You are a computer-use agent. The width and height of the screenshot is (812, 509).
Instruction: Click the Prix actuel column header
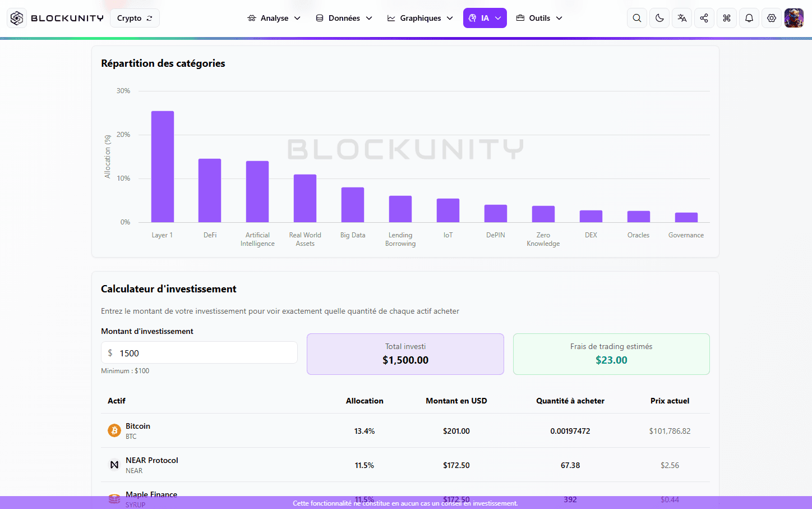pyautogui.click(x=670, y=401)
